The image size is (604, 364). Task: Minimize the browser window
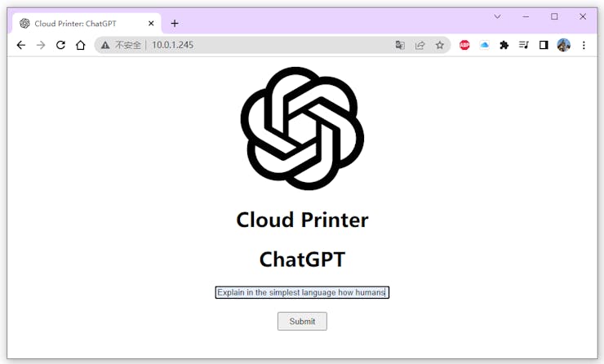(x=526, y=16)
